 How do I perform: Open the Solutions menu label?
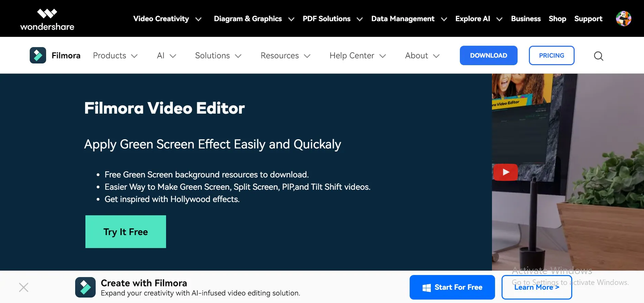click(212, 55)
